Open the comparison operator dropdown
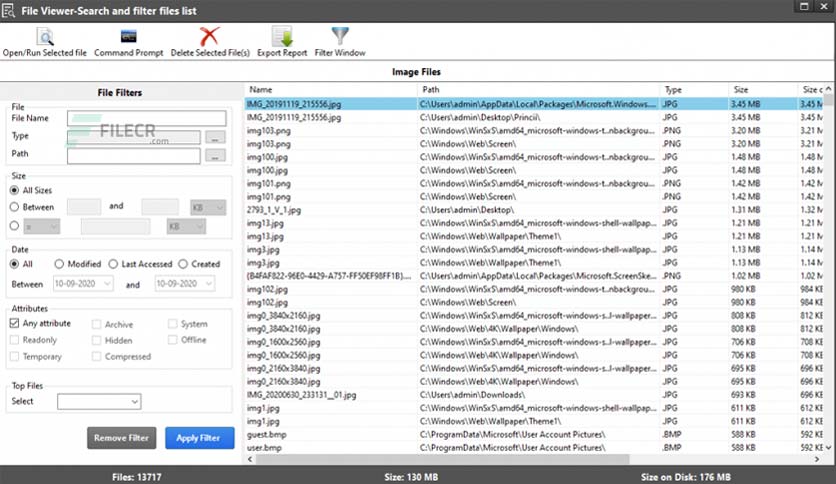Screen dimensions: 836x484 [x=42, y=226]
